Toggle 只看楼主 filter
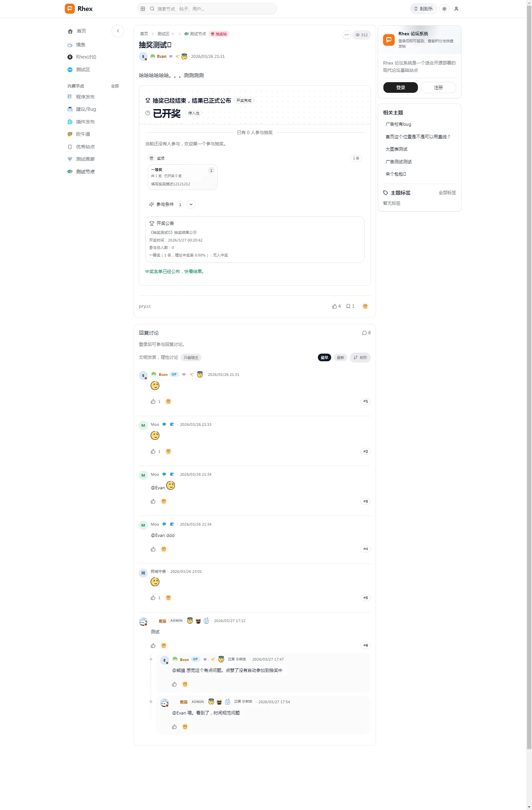 coord(191,358)
